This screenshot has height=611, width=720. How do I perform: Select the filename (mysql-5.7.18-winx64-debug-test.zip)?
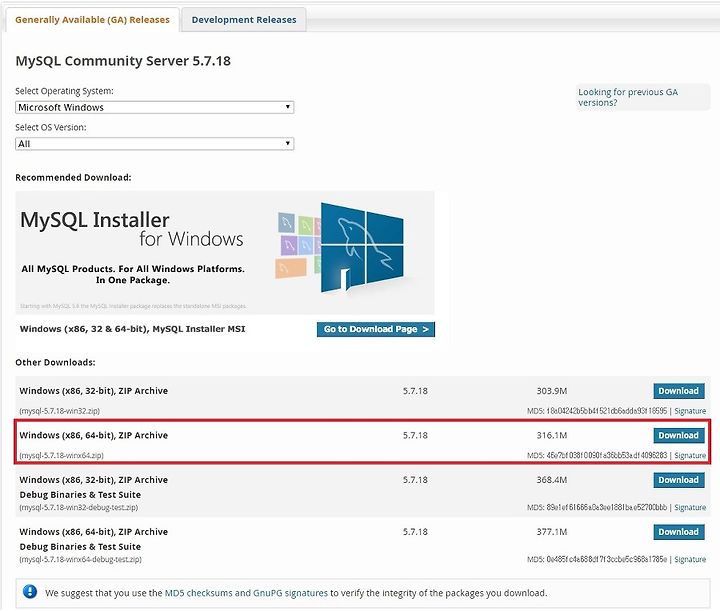point(80,559)
